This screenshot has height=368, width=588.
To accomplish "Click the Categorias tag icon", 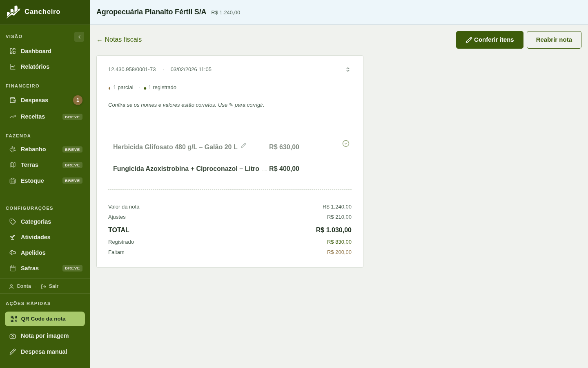I will [x=13, y=222].
